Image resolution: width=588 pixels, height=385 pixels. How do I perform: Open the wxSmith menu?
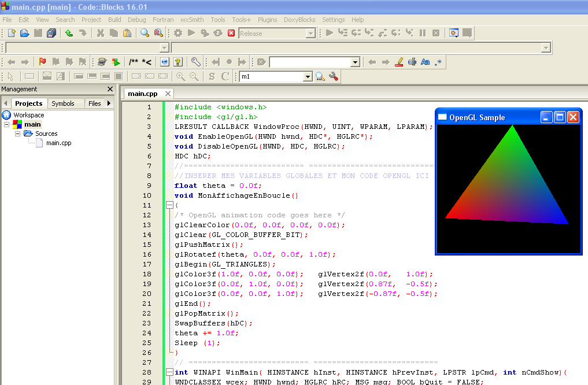[192, 20]
